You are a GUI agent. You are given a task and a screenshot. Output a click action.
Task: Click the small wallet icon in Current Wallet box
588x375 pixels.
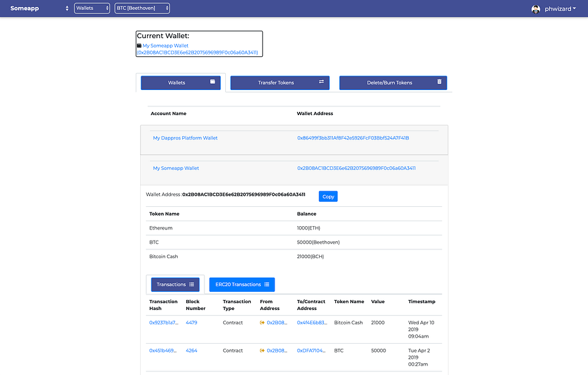[139, 46]
